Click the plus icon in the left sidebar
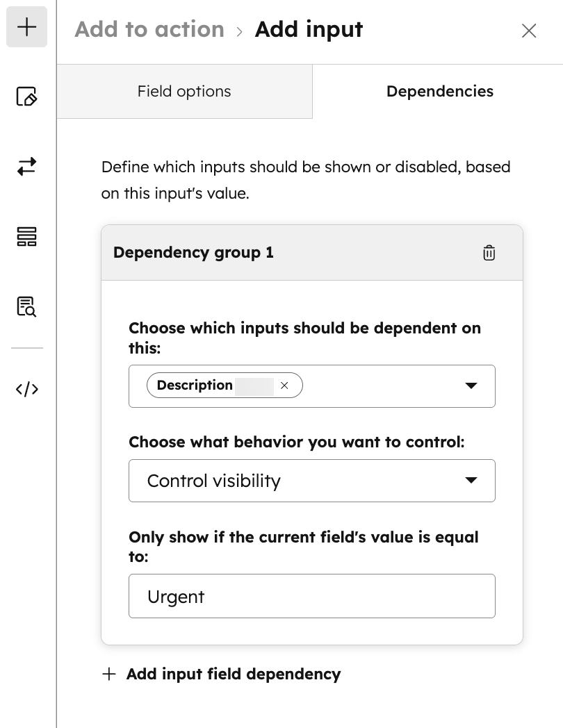Screen dimensions: 563x728 [x=26, y=27]
